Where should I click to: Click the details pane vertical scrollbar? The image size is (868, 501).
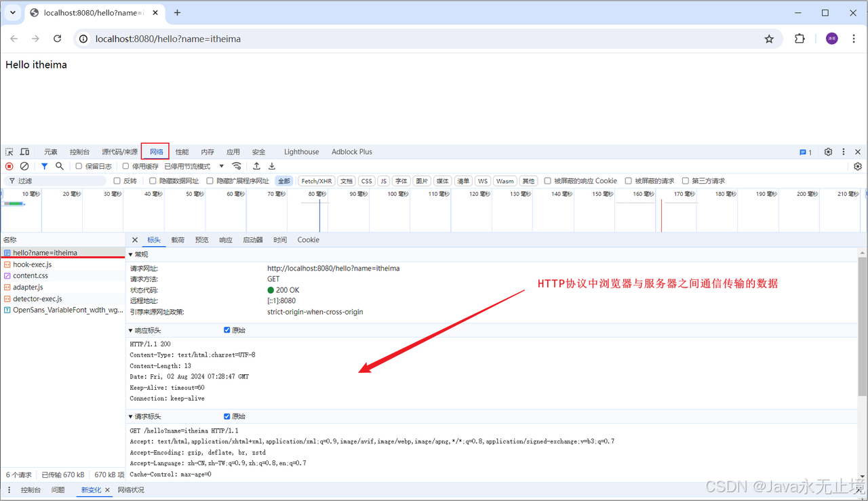862,325
